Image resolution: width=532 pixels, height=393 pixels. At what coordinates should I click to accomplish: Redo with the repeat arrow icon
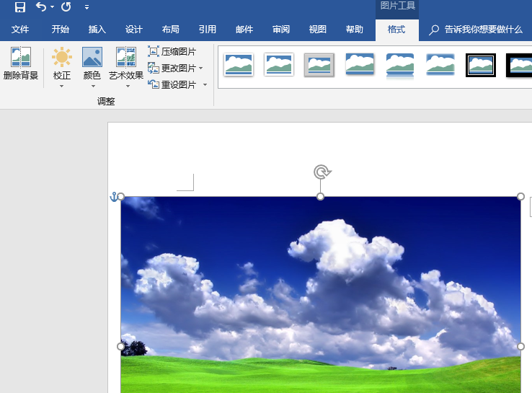(x=66, y=6)
